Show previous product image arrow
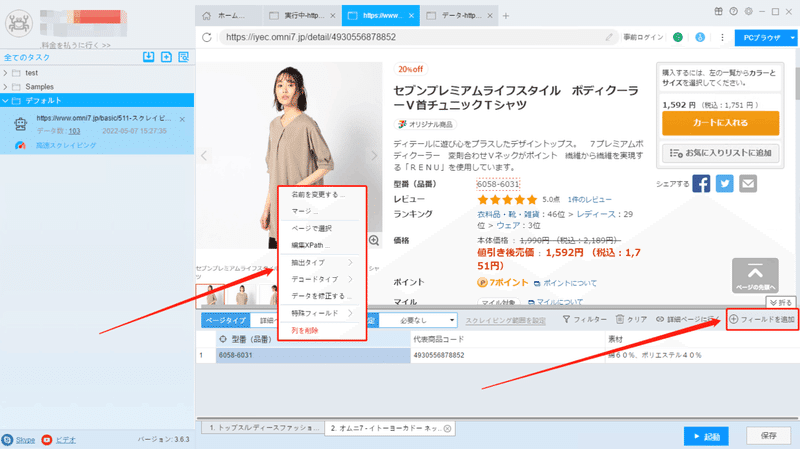The width and height of the screenshot is (800, 449). [204, 156]
